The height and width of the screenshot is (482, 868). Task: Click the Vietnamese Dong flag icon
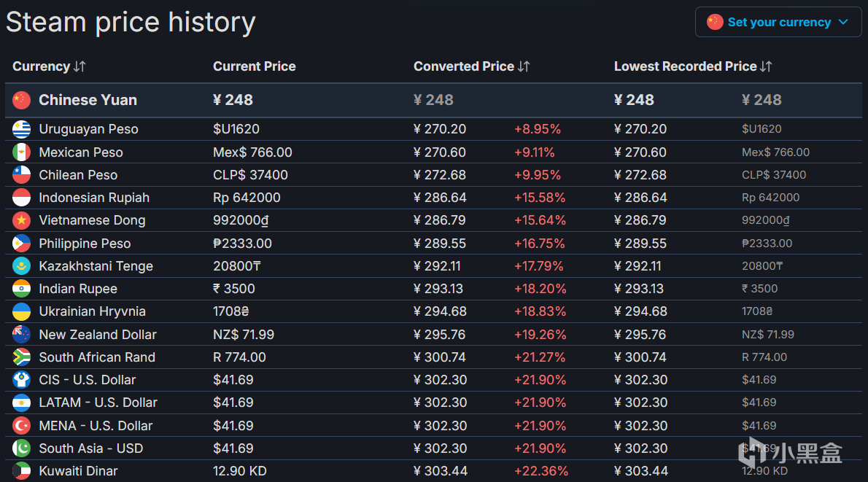coord(21,220)
